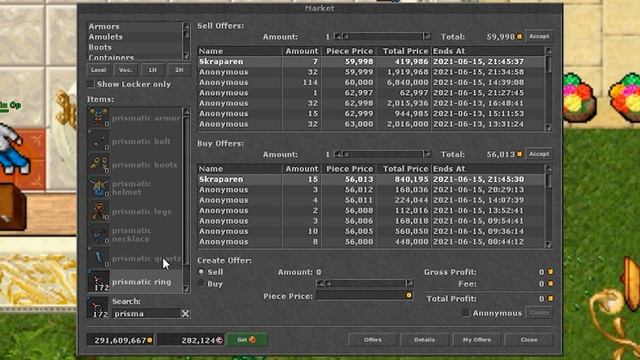Select the prismatic legs item icon
This screenshot has width=640, height=360.
tap(98, 211)
